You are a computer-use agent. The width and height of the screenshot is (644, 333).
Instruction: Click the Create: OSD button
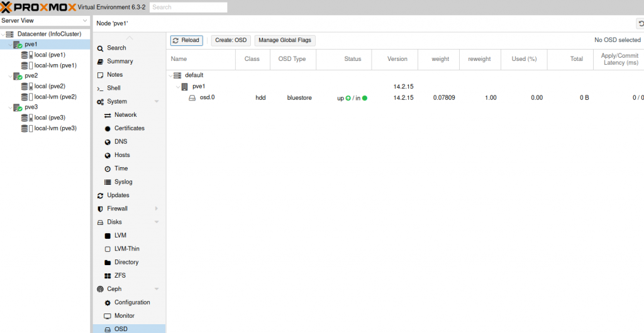[x=231, y=41]
